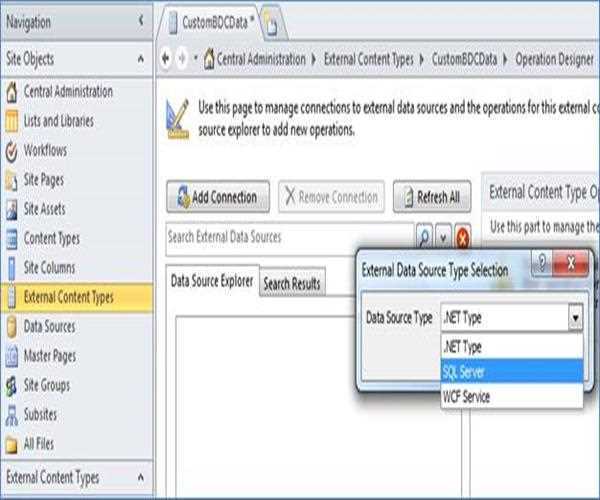
Task: Collapse the Site Objects section
Action: (140, 59)
